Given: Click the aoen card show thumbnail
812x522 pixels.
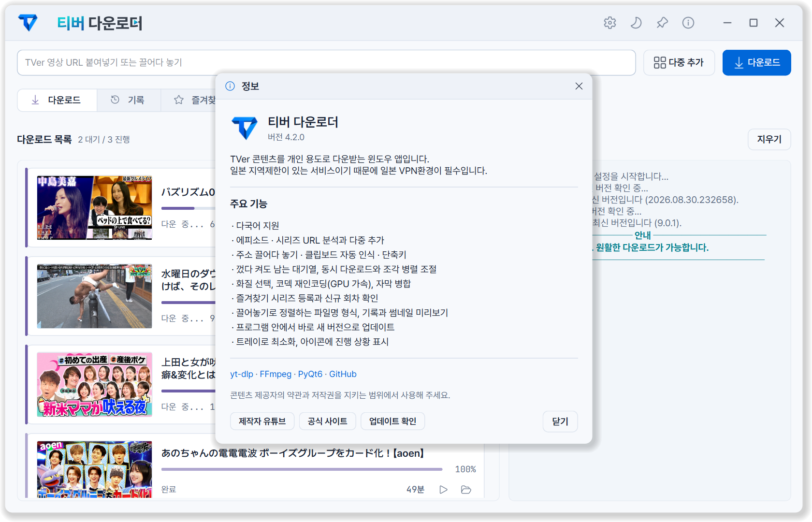Looking at the screenshot, I should click(94, 469).
